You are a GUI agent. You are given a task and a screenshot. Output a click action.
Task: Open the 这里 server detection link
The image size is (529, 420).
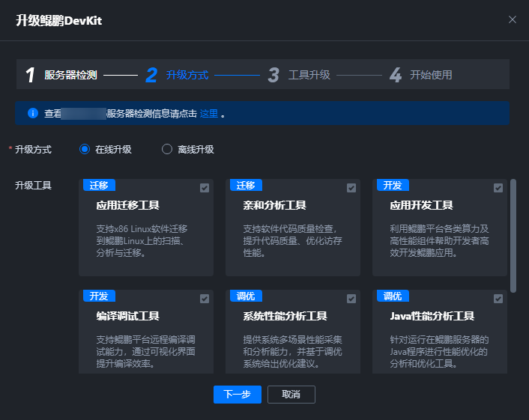(209, 114)
